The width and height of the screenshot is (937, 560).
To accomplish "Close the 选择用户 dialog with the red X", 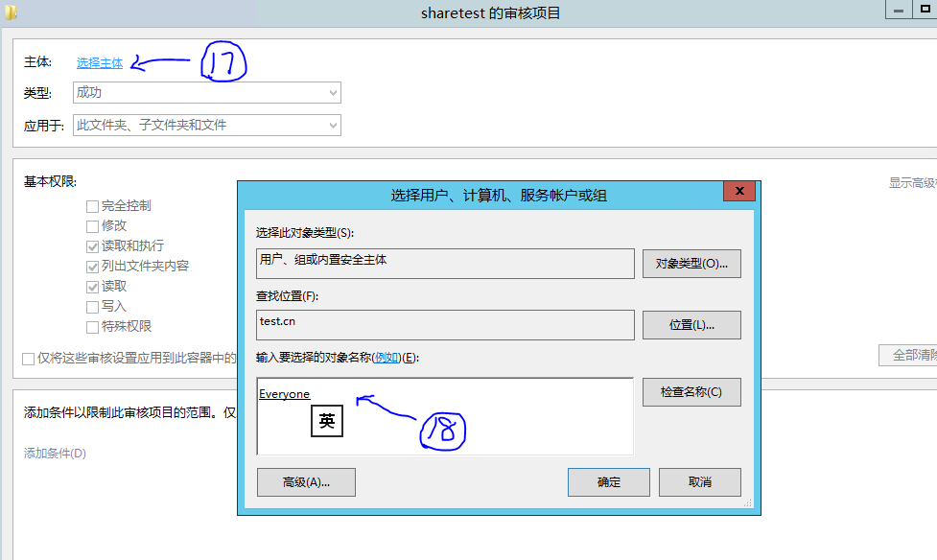I will pyautogui.click(x=738, y=191).
